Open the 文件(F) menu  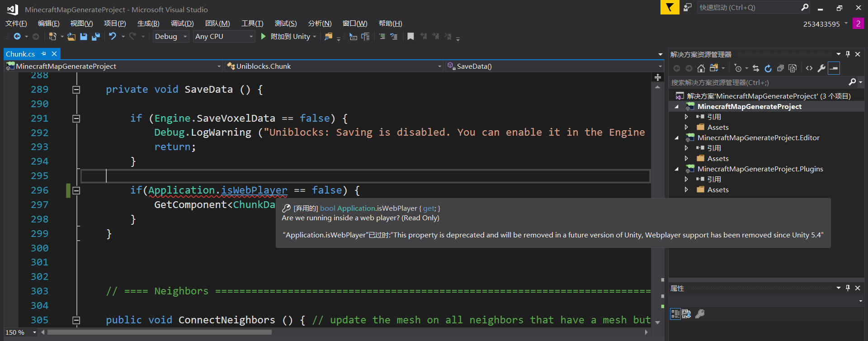coord(16,24)
